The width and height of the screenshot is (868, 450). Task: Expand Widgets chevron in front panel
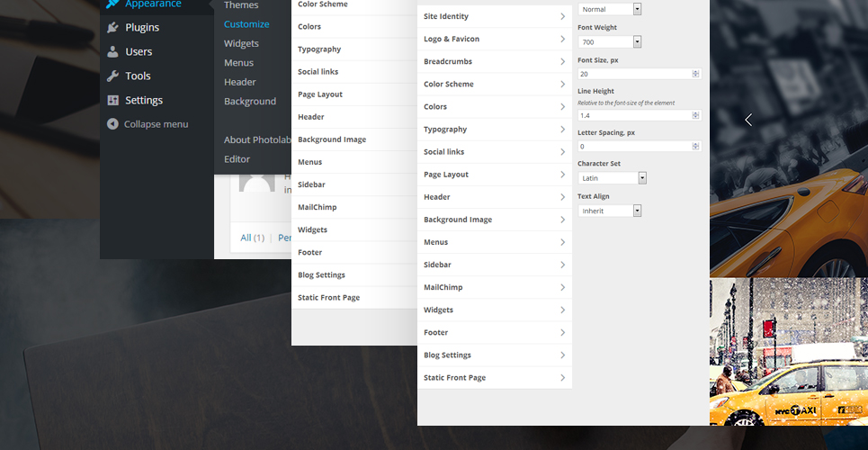click(x=562, y=310)
